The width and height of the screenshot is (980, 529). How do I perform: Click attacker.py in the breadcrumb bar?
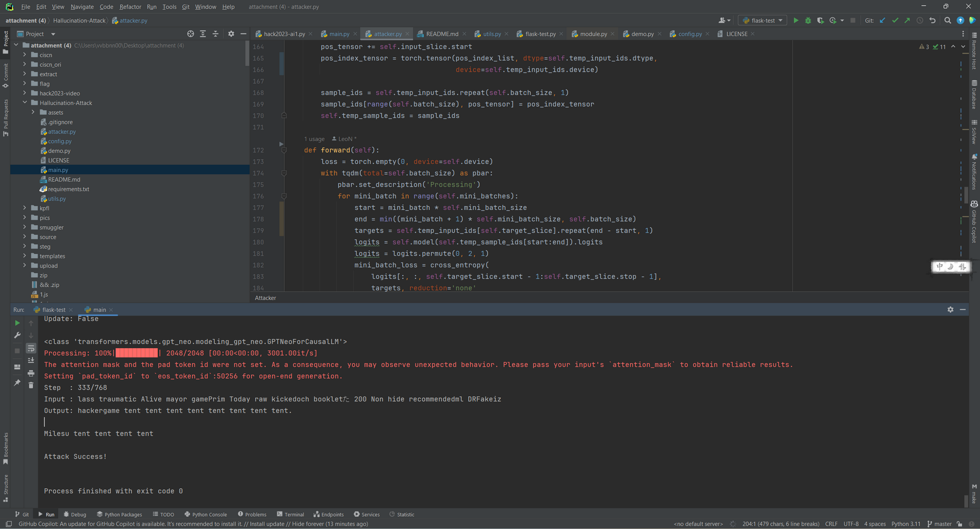coord(130,20)
